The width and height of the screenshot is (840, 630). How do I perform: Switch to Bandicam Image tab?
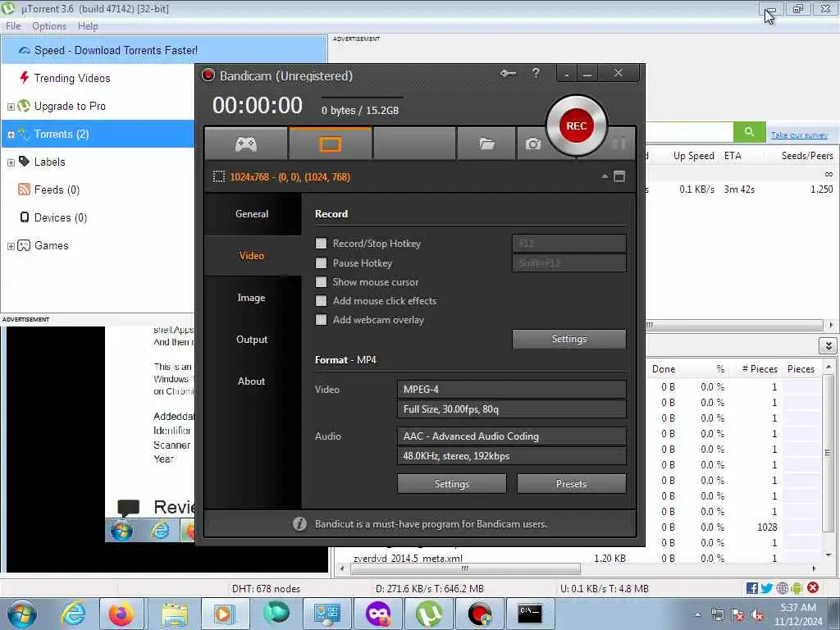click(253, 298)
